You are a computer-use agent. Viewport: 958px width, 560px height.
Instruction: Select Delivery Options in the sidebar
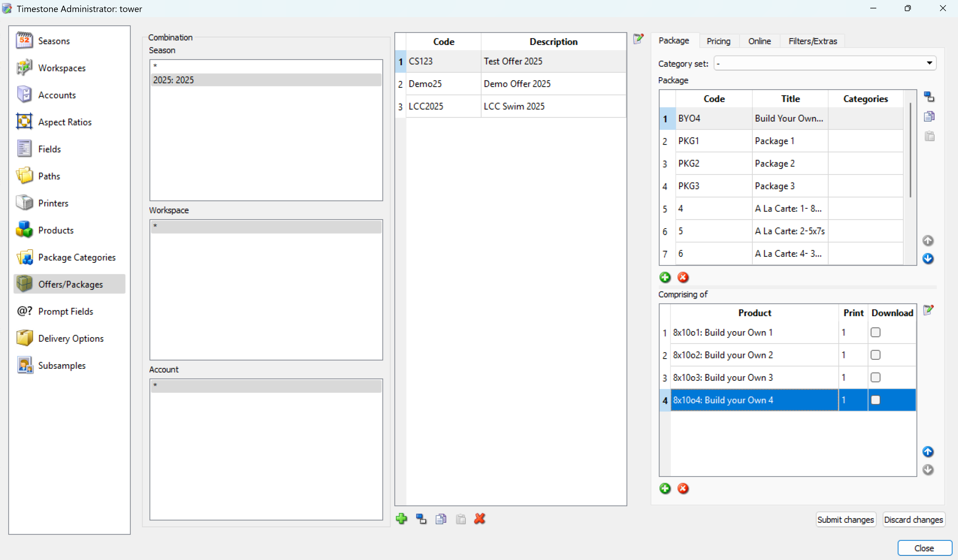[x=71, y=338]
